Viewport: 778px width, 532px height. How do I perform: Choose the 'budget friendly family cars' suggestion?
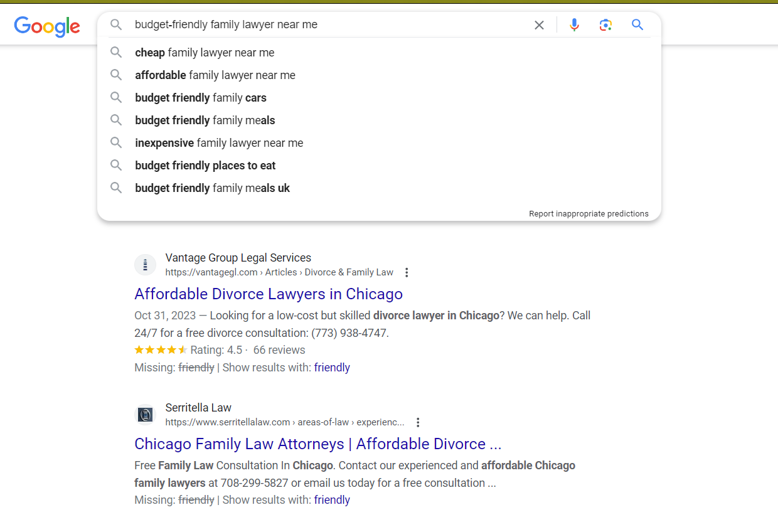(200, 97)
